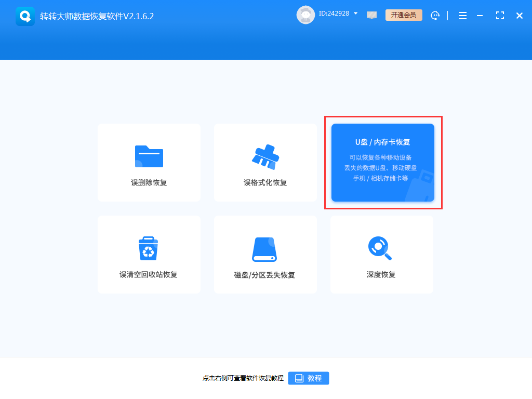Toggle fullscreen with the maximize icon
The image size is (532, 399).
pyautogui.click(x=500, y=15)
